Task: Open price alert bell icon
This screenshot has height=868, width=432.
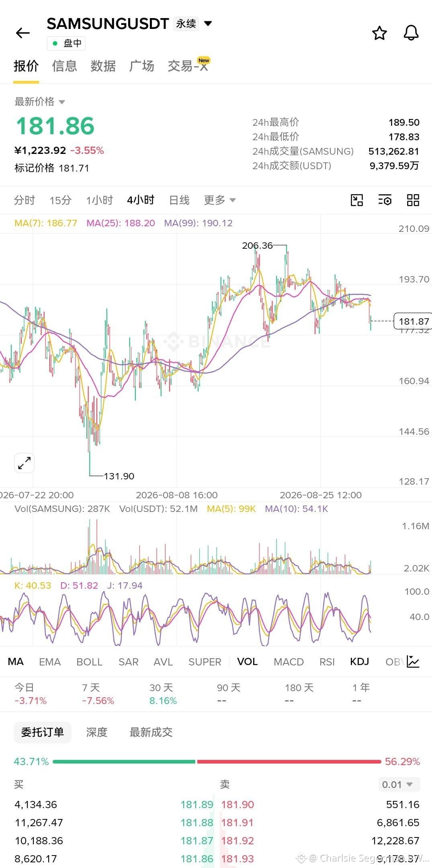Action: (x=411, y=33)
